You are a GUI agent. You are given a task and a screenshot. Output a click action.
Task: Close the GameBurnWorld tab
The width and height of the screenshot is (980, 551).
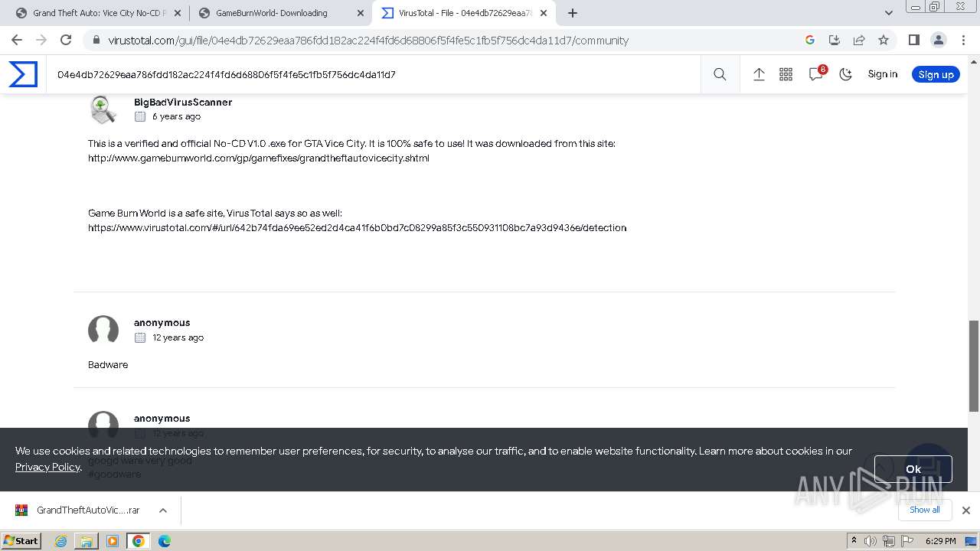(x=361, y=13)
